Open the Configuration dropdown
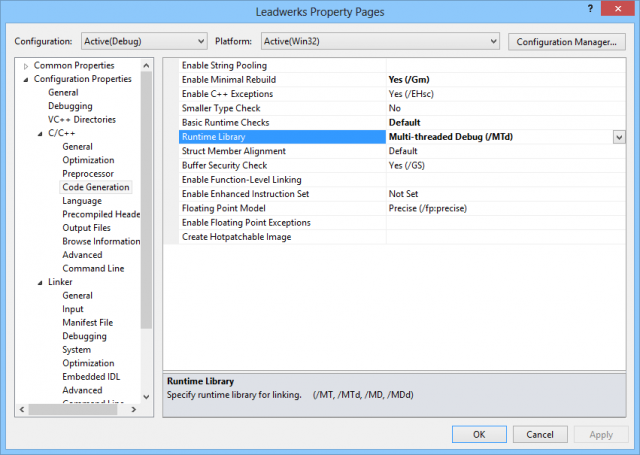This screenshot has height=455, width=640. [x=140, y=41]
